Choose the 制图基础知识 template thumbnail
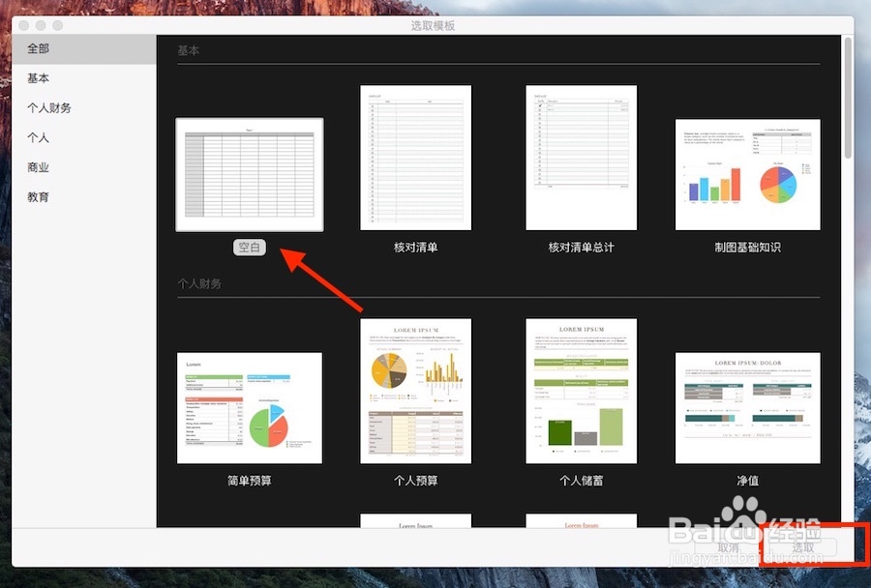Image resolution: width=871 pixels, height=588 pixels. click(x=748, y=174)
